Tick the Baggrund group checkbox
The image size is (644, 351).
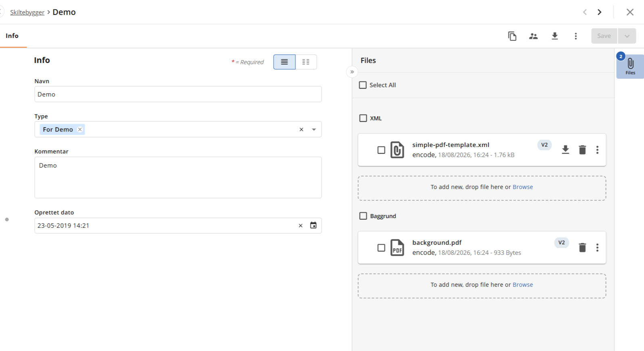coord(363,216)
